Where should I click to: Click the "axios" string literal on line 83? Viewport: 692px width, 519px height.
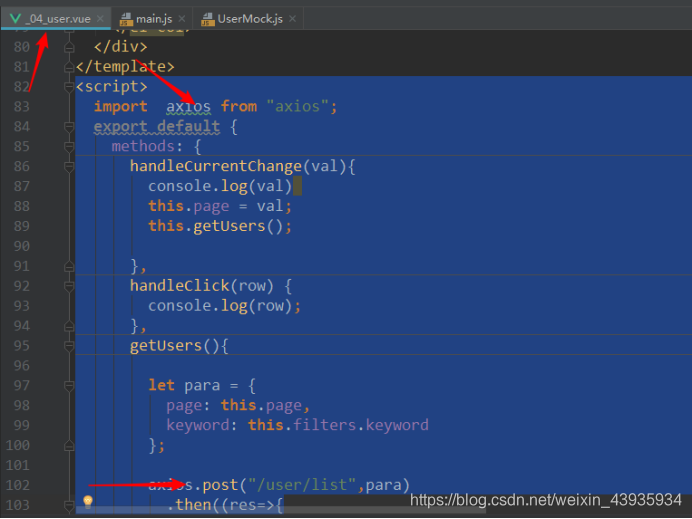(x=297, y=106)
